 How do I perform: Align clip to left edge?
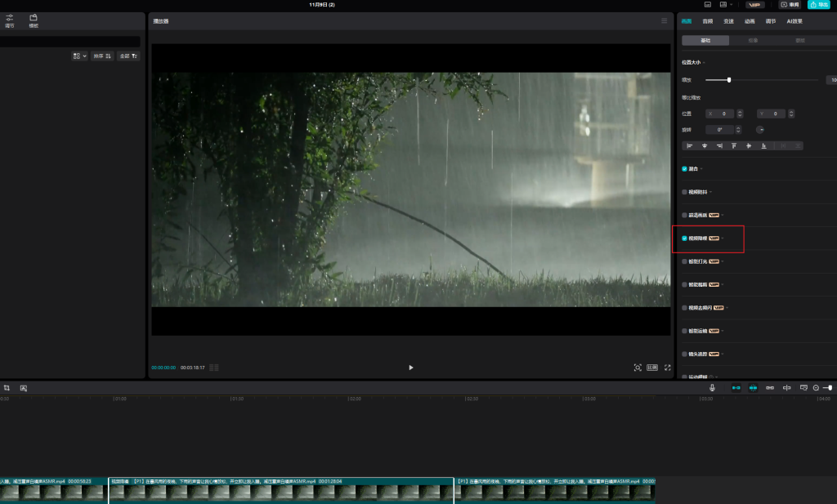click(690, 145)
